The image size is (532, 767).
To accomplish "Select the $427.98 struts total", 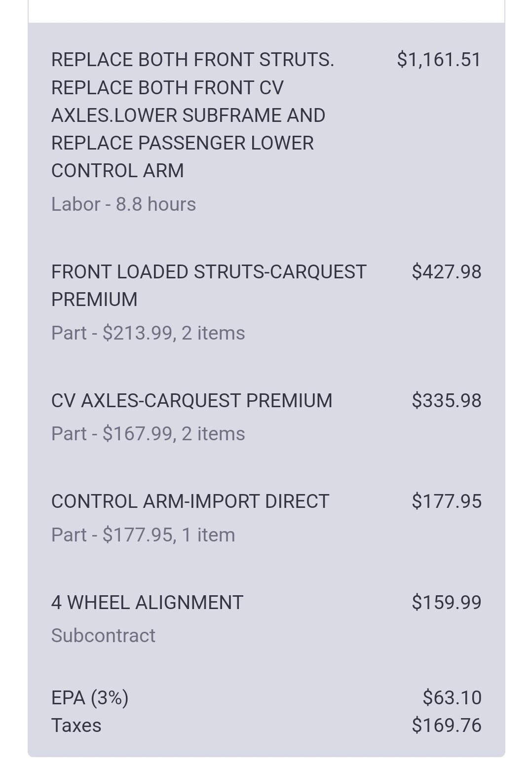I will coord(446,272).
